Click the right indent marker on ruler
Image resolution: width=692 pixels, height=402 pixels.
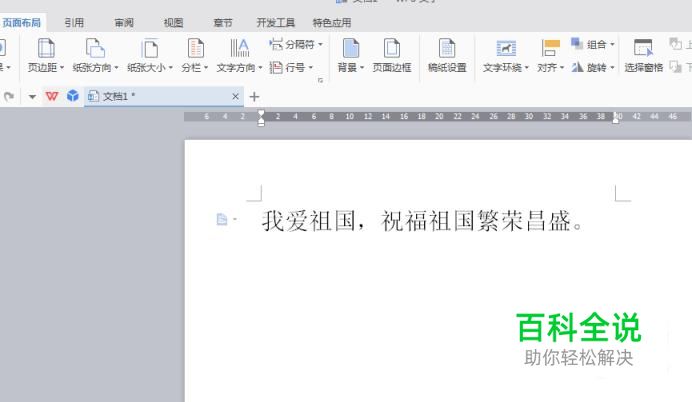(x=616, y=120)
